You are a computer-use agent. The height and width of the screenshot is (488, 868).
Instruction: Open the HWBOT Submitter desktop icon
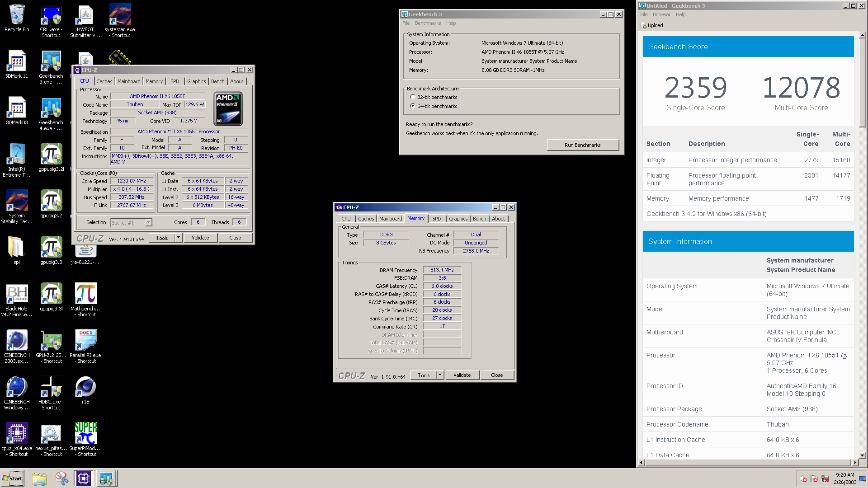pos(85,21)
